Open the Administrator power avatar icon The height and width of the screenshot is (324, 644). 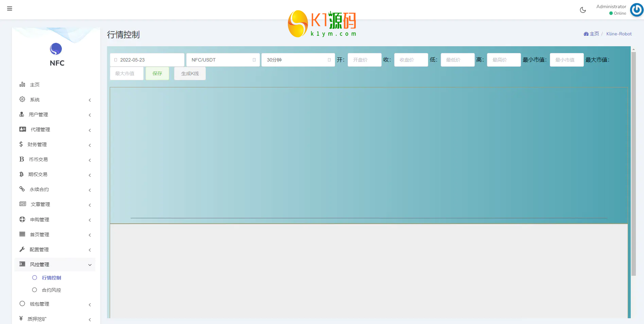pyautogui.click(x=637, y=10)
